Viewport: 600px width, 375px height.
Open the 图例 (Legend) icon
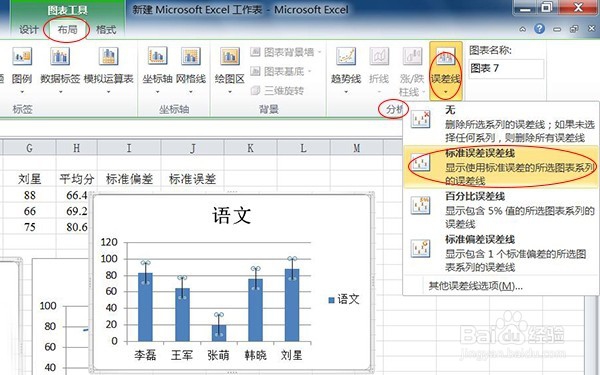(x=22, y=57)
